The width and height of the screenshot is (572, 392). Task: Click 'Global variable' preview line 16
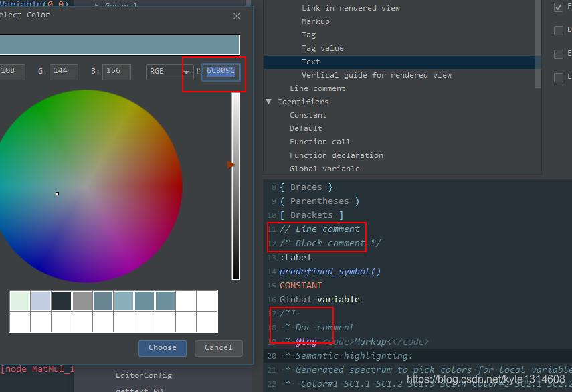[320, 300]
